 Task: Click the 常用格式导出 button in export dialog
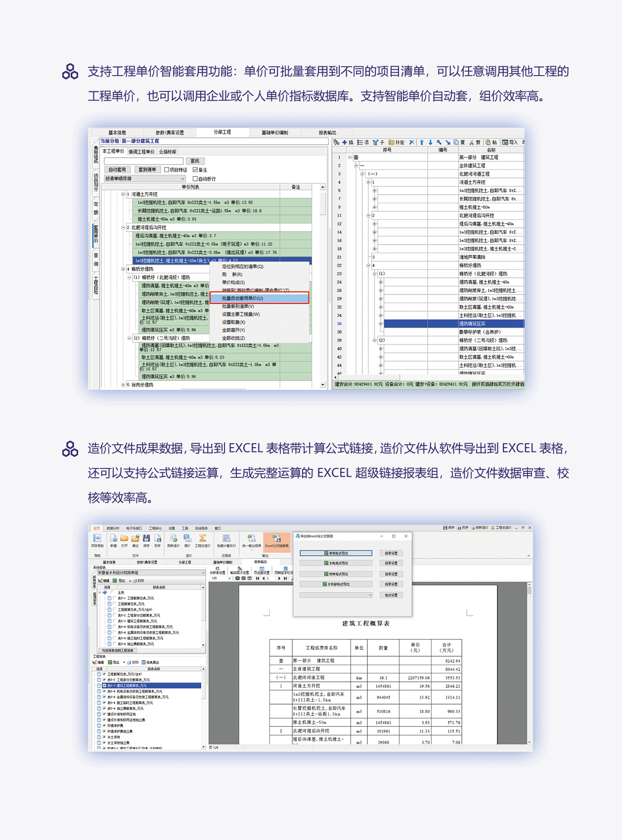tap(336, 553)
